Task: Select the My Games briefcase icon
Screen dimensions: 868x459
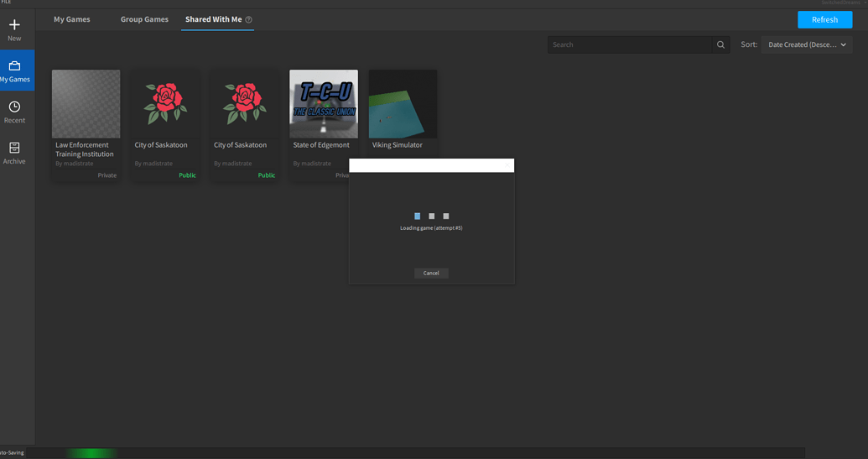Action: click(14, 66)
